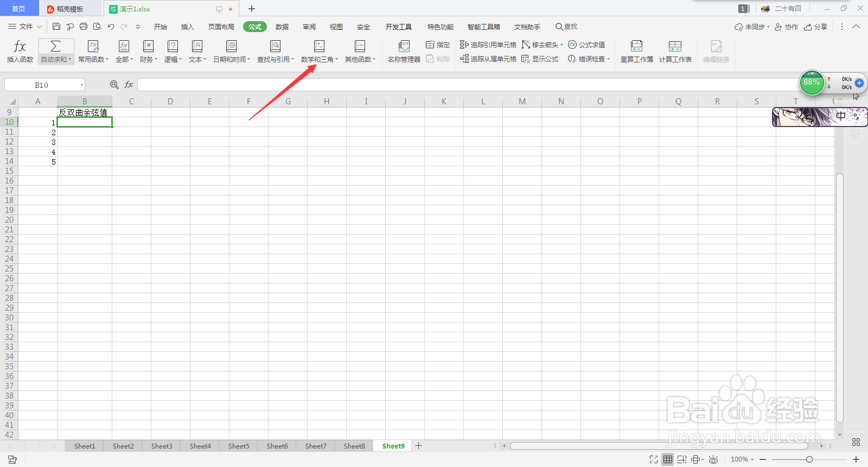Click the formula bar input field

(x=469, y=85)
